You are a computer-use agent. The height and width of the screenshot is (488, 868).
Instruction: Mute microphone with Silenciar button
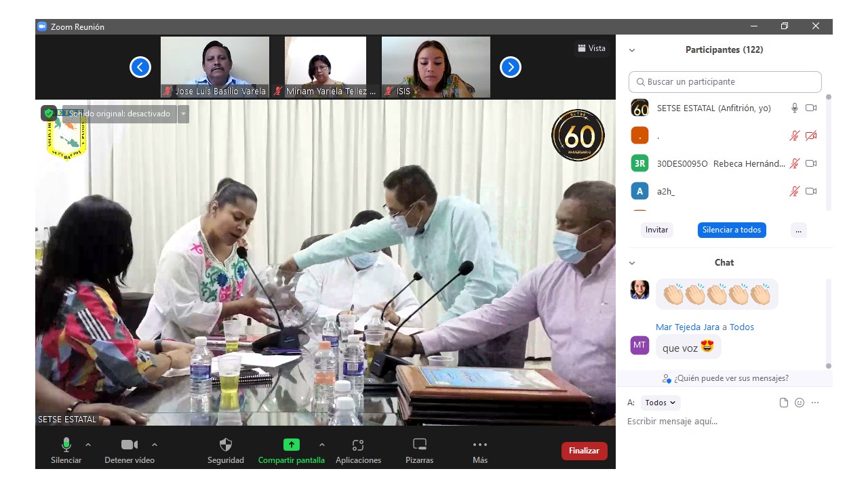[x=66, y=445]
